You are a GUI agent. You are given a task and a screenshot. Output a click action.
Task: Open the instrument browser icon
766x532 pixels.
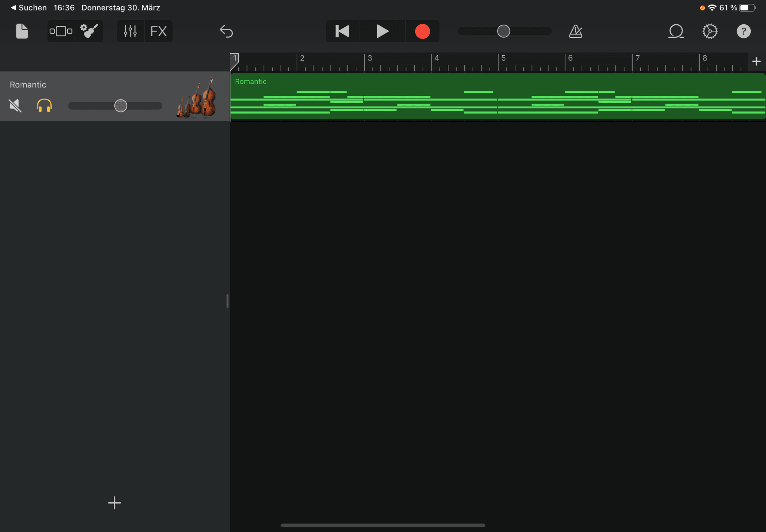tap(89, 31)
